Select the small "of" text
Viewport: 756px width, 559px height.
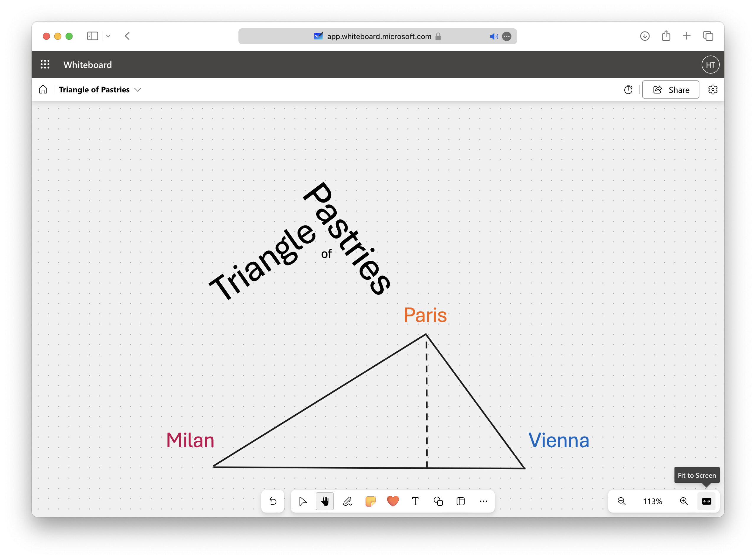[x=326, y=254]
